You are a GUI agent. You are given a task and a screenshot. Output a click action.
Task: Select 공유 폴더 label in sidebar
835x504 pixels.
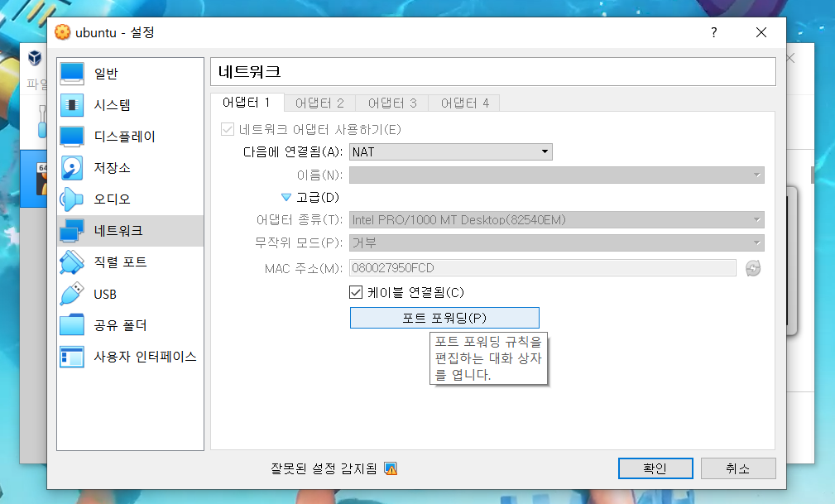pos(120,325)
